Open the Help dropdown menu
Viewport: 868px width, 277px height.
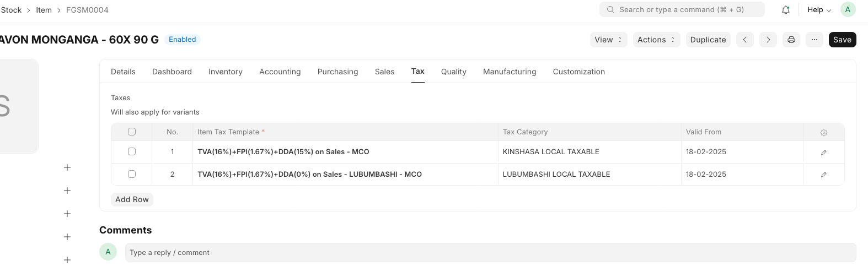point(819,10)
